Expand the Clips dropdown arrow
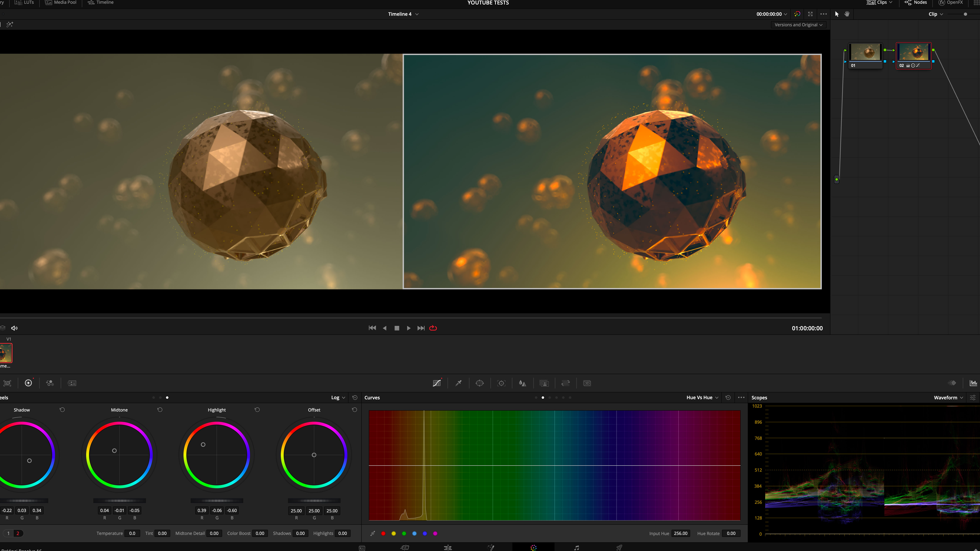The image size is (980, 551). (891, 2)
